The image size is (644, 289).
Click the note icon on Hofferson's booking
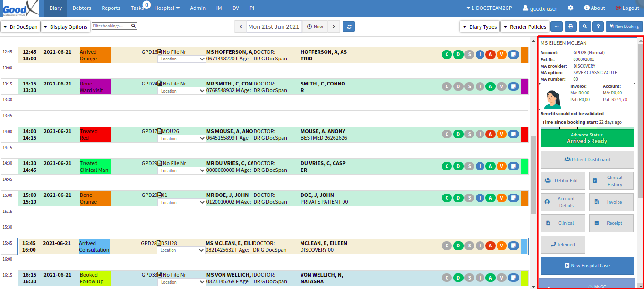click(513, 55)
